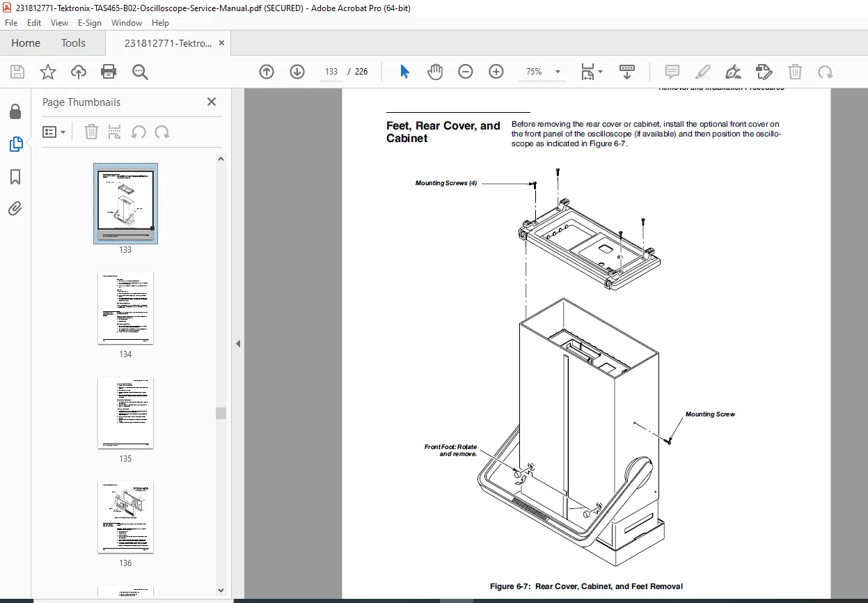Click the 'Mounting Screws (4)' figure label
868x603 pixels.
coord(446,183)
